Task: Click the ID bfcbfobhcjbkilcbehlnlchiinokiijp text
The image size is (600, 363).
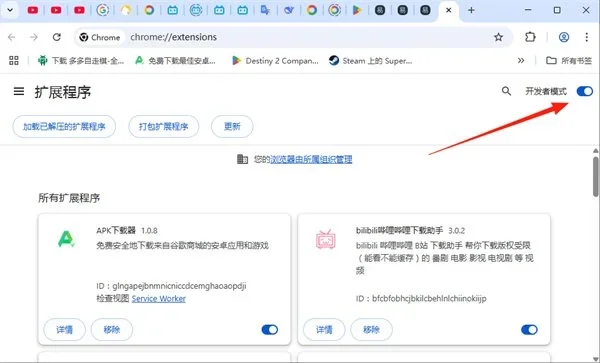Action: [421, 298]
